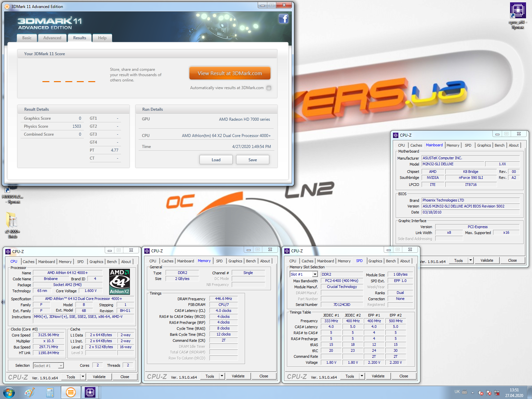The height and width of the screenshot is (399, 532).
Task: Click Close in Mainboard CPU-Z window
Action: (x=512, y=260)
